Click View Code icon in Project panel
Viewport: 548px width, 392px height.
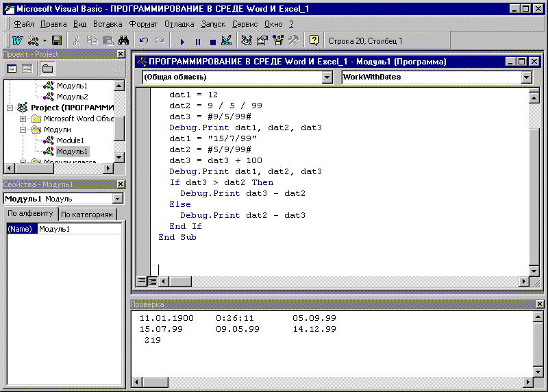(12, 69)
